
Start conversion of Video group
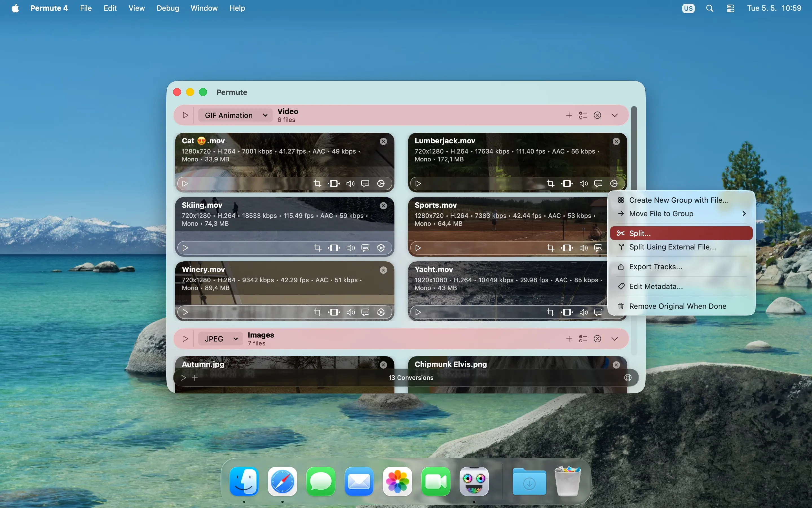coord(185,115)
